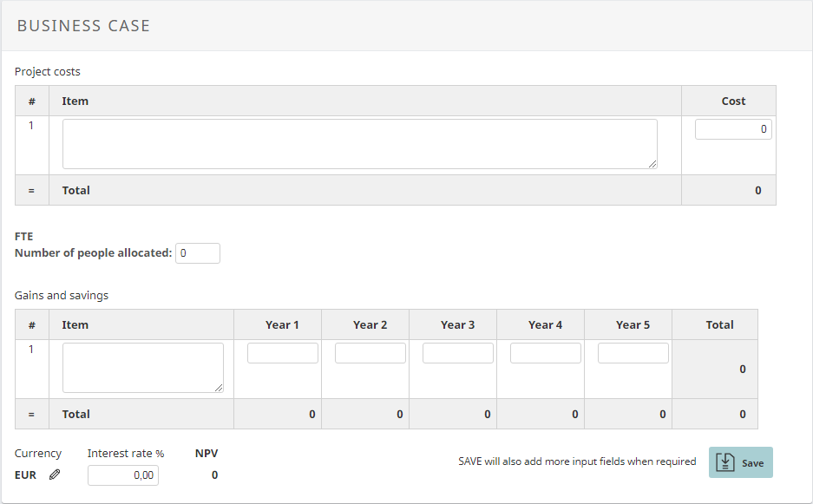Image resolution: width=813 pixels, height=504 pixels.
Task: Focus the Year 2 savings input
Action: [370, 353]
